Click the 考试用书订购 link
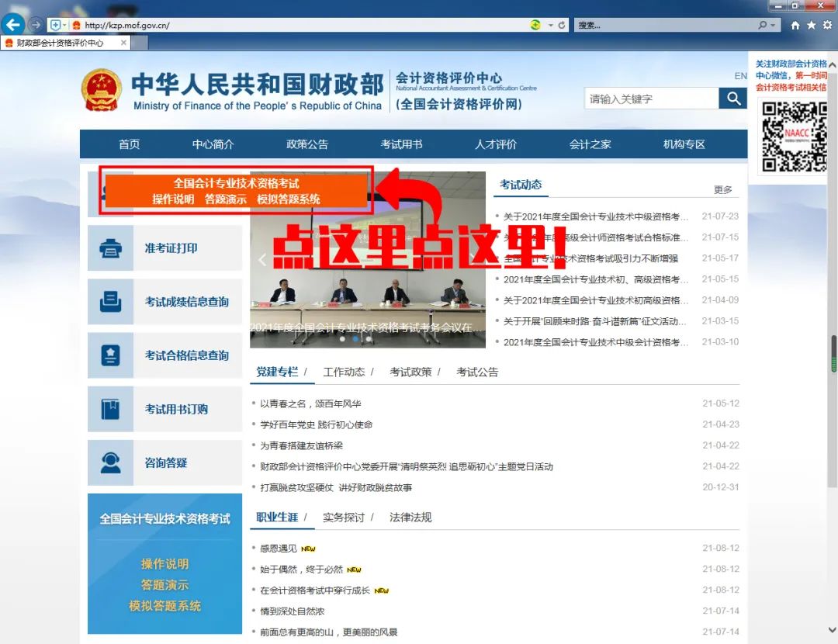 pos(176,409)
